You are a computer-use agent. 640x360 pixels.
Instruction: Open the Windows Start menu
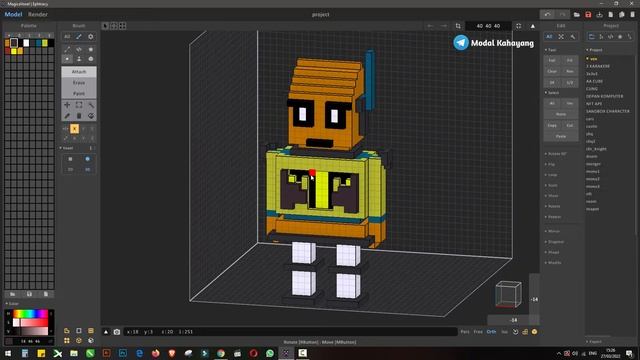pyautogui.click(x=8, y=353)
